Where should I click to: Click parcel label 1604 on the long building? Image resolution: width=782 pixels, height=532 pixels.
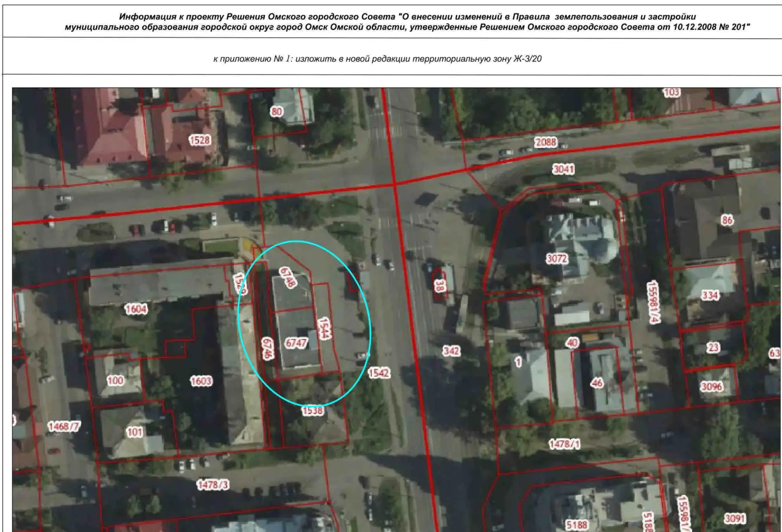tap(136, 309)
